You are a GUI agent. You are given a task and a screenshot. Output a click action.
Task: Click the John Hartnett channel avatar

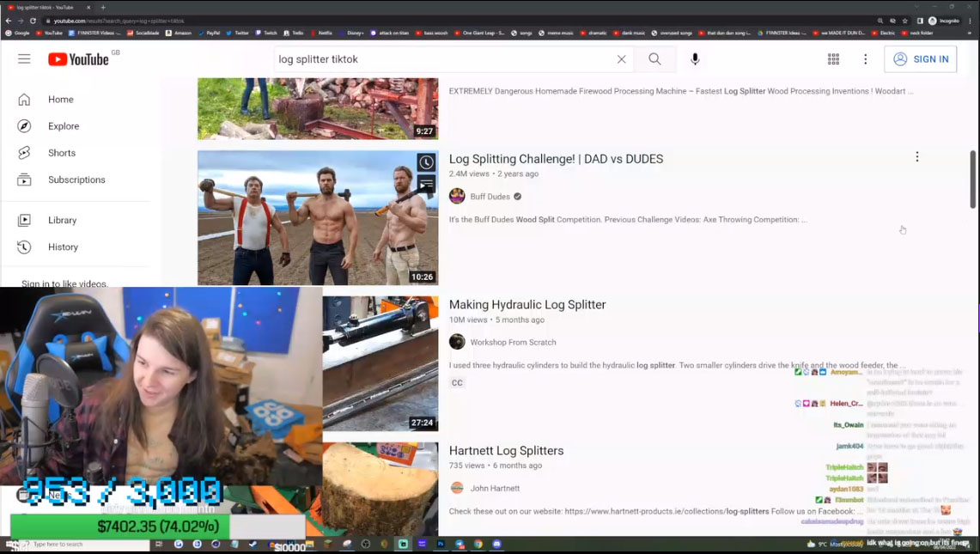pyautogui.click(x=458, y=488)
